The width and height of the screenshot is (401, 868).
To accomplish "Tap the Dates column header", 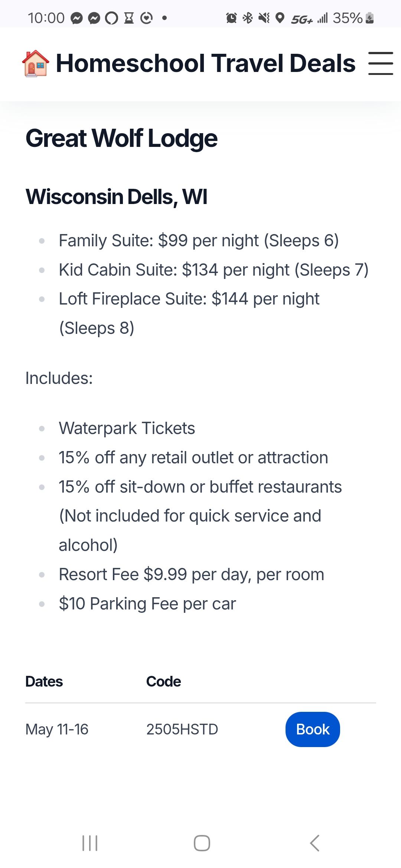I will click(x=44, y=681).
